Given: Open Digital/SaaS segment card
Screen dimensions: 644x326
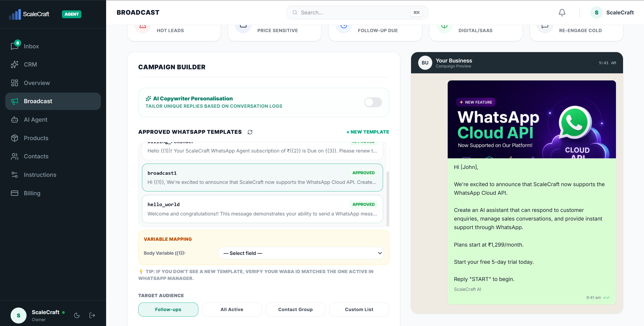Looking at the screenshot, I should pos(476,33).
